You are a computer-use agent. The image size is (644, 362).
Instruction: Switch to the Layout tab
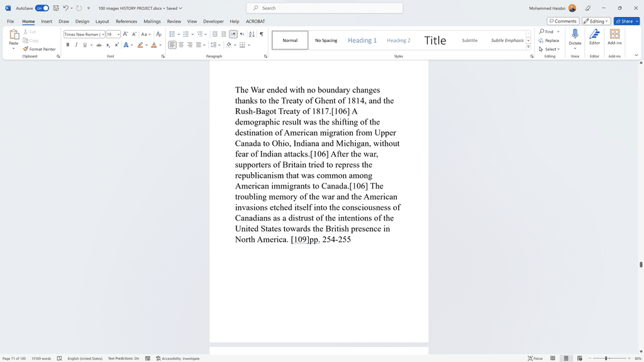103,21
